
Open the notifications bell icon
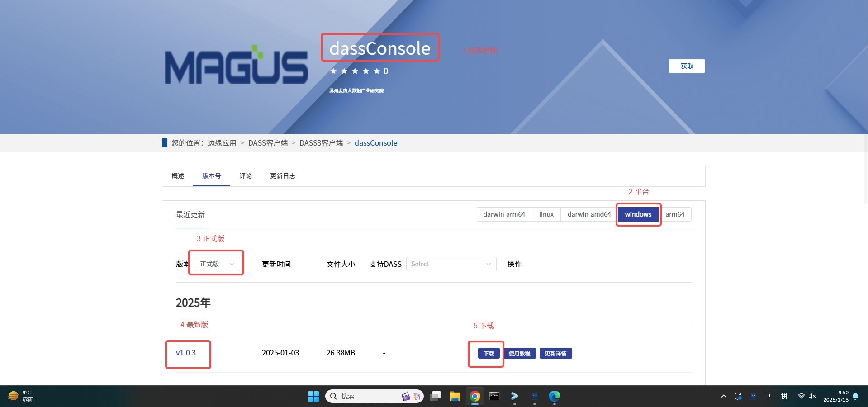click(x=855, y=396)
